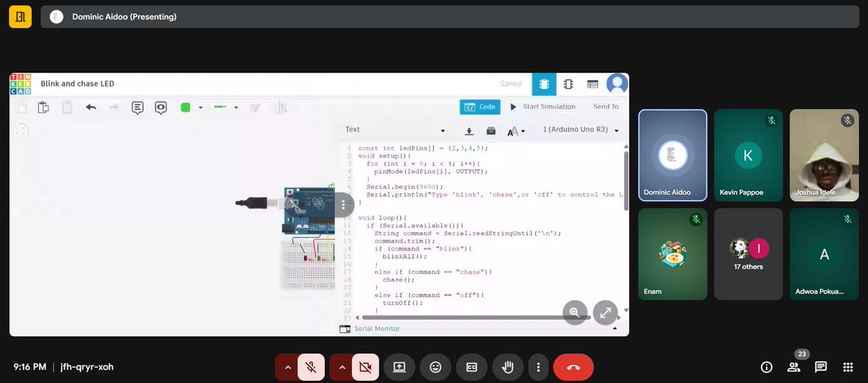The width and height of the screenshot is (868, 383).
Task: Click the Dominic Aidoo participant tile
Action: point(673,155)
